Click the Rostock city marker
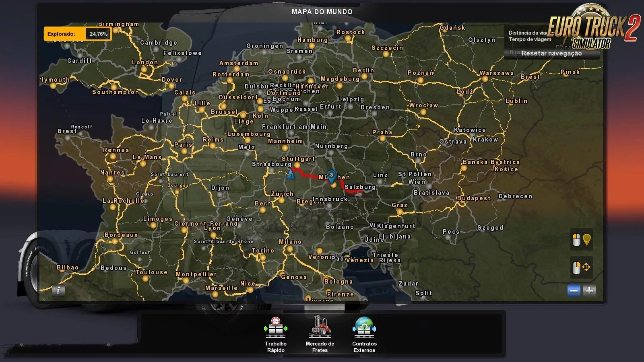644x362 pixels. 348,39
